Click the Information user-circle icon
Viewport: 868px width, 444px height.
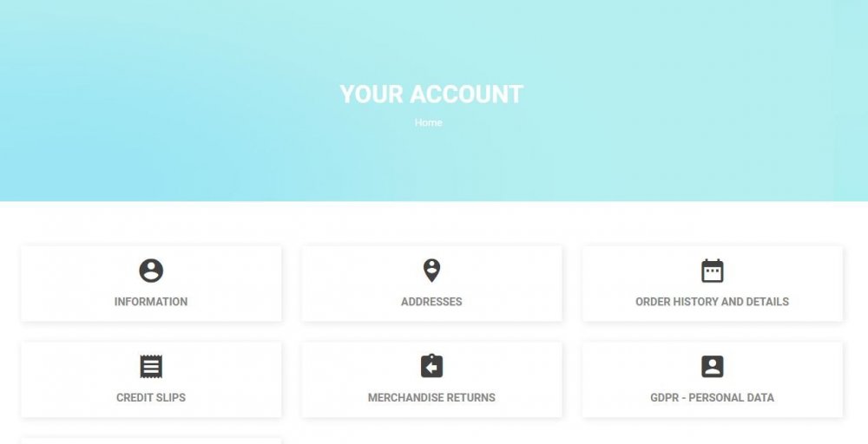point(150,271)
